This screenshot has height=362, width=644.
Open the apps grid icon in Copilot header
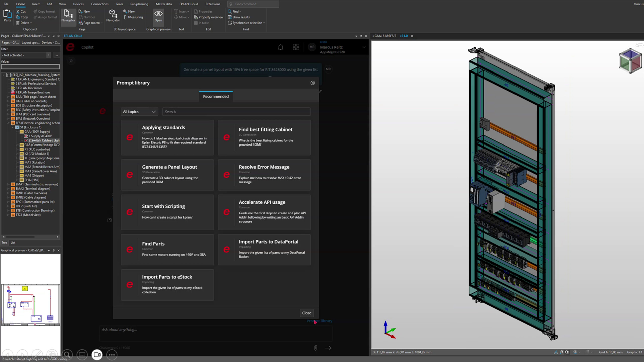(x=296, y=47)
